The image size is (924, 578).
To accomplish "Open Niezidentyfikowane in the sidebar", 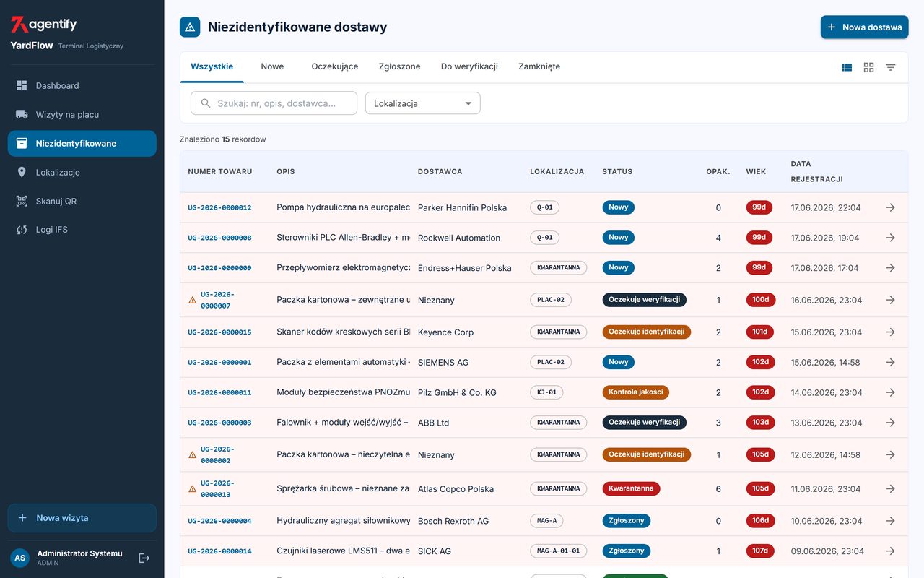I will click(82, 143).
